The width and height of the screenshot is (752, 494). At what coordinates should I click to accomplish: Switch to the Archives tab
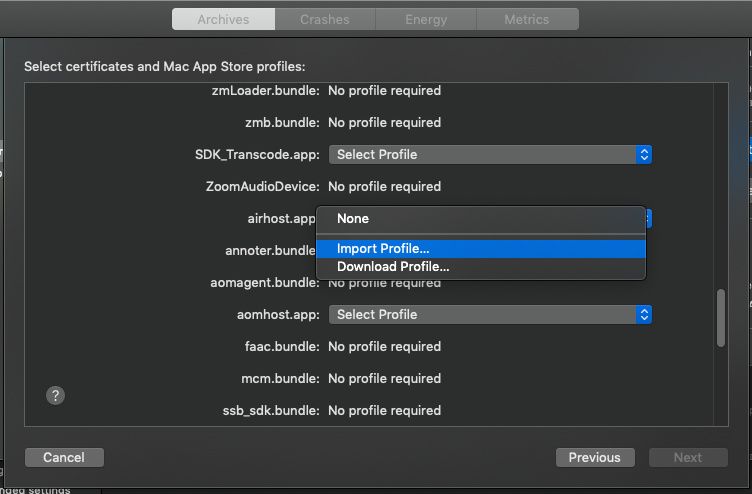[x=223, y=19]
